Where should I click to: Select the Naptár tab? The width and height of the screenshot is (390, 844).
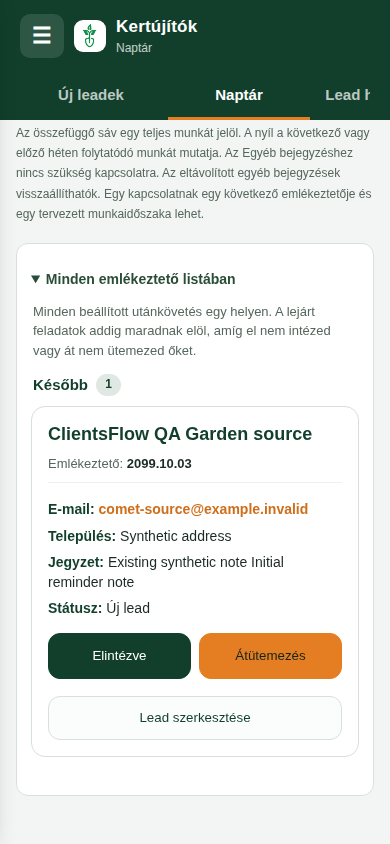pyautogui.click(x=239, y=95)
